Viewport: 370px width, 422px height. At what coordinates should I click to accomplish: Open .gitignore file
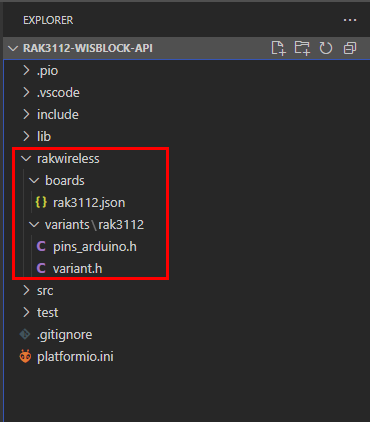tap(64, 335)
